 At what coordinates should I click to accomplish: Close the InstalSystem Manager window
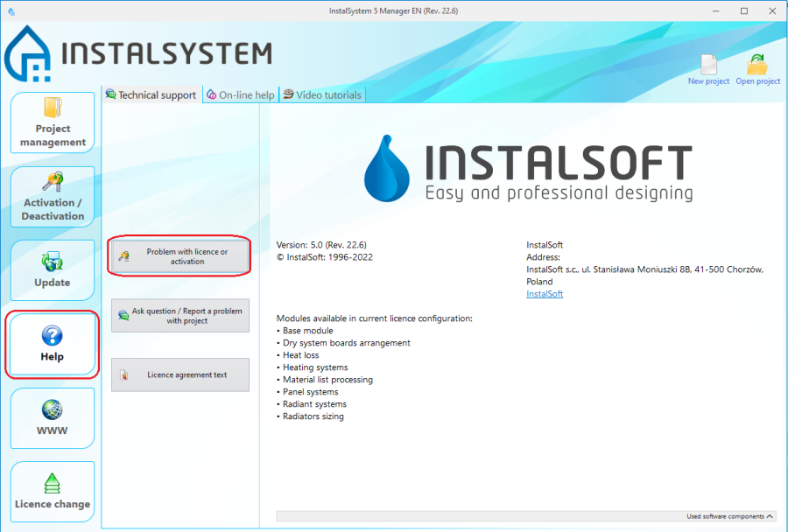coord(772,11)
